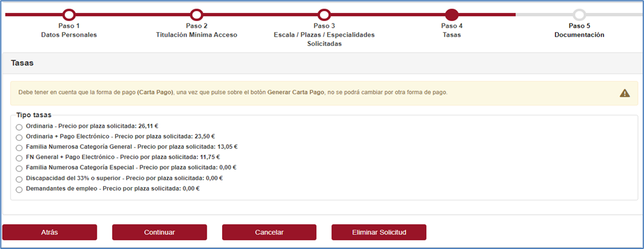Image resolution: width=644 pixels, height=249 pixels.
Task: Select FN General + Pago Electrónico
Action: (19, 159)
